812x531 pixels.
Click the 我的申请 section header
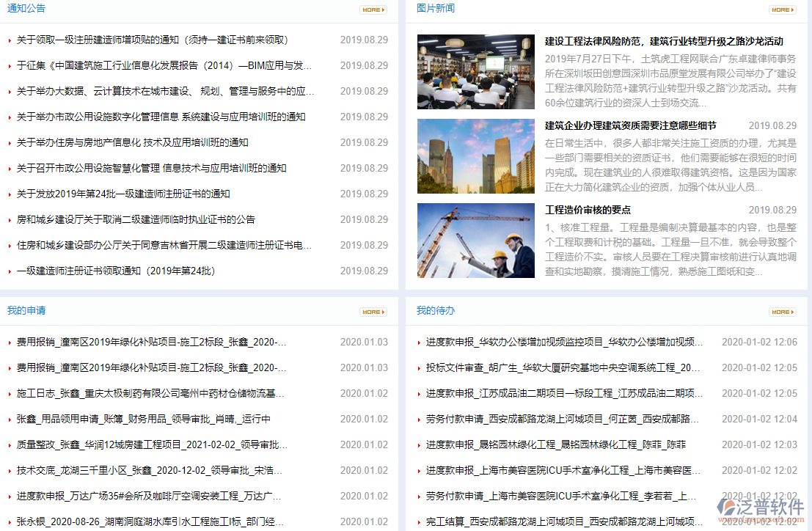tap(25, 310)
